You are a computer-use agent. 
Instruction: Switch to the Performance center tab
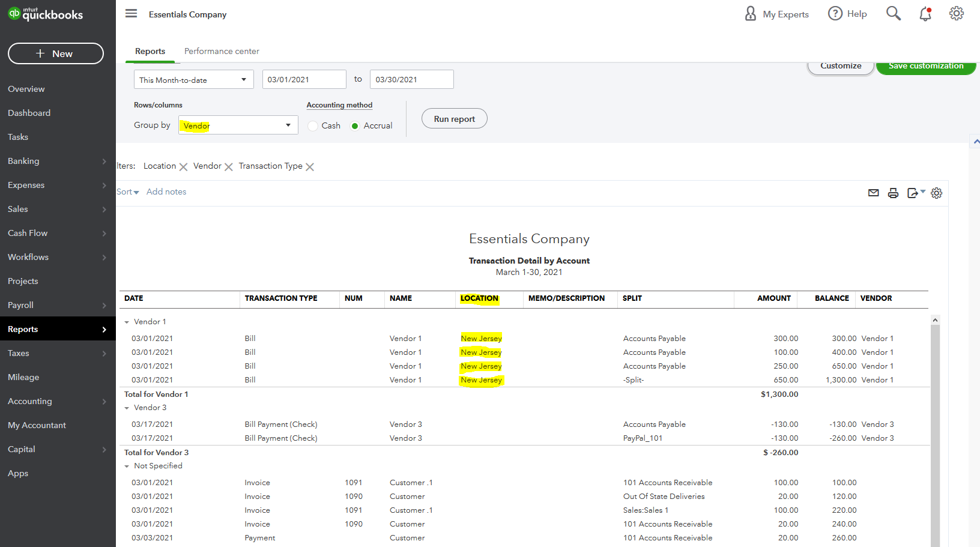pyautogui.click(x=222, y=52)
